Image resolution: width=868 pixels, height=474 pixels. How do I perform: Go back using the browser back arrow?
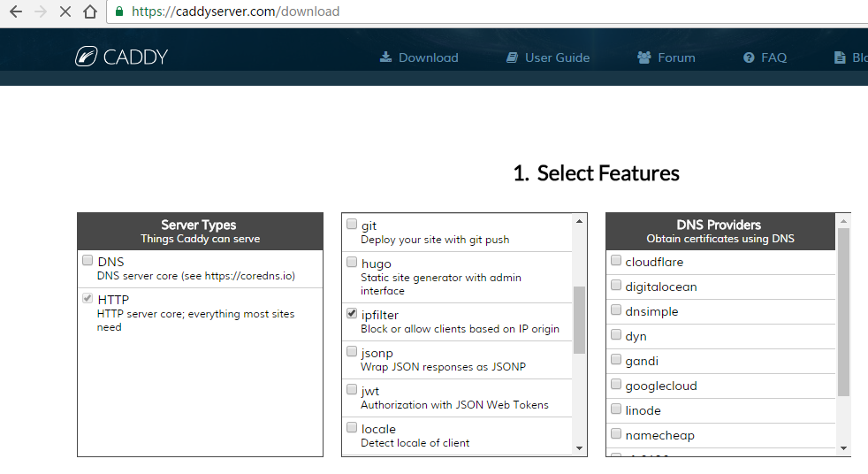coord(16,11)
